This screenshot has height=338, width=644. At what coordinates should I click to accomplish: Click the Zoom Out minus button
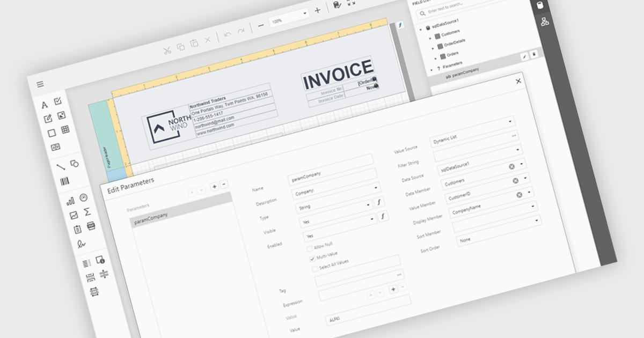pyautogui.click(x=261, y=25)
